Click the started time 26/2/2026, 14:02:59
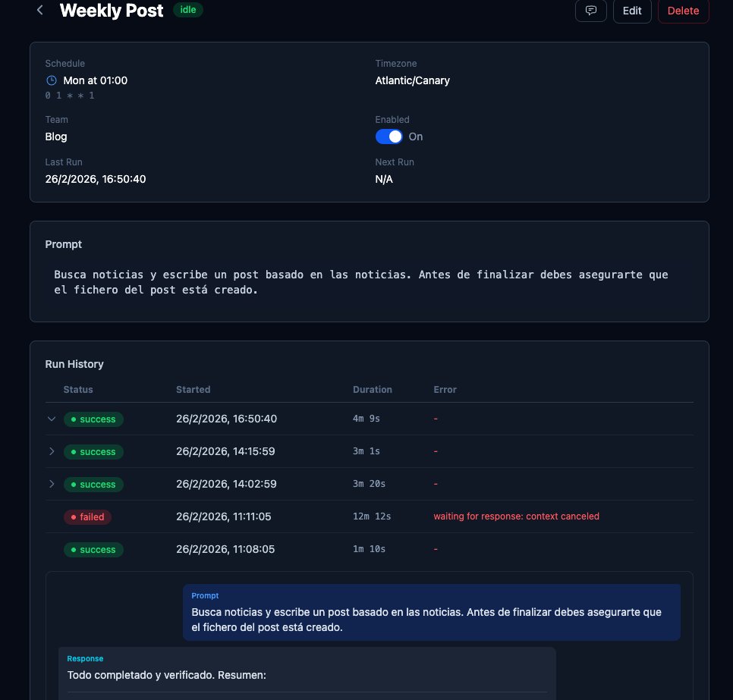Screen dimensions: 733x700 [226, 484]
